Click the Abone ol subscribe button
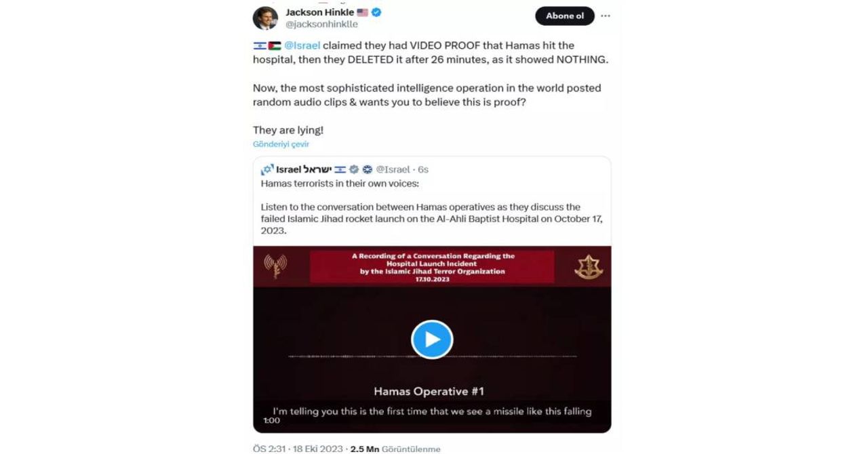The image size is (868, 454). coord(565,16)
